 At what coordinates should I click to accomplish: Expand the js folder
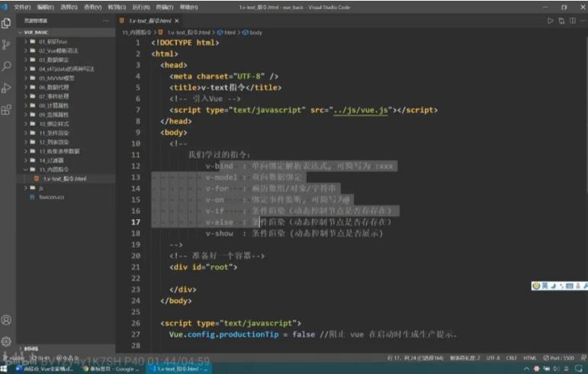pos(26,188)
